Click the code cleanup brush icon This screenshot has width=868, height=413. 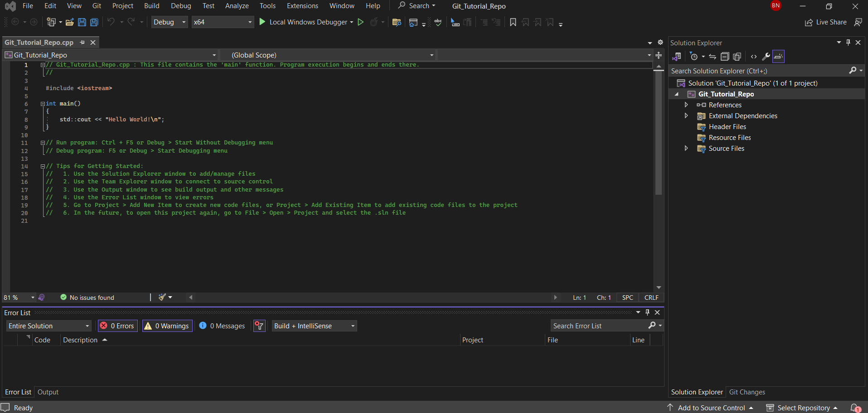tap(162, 297)
